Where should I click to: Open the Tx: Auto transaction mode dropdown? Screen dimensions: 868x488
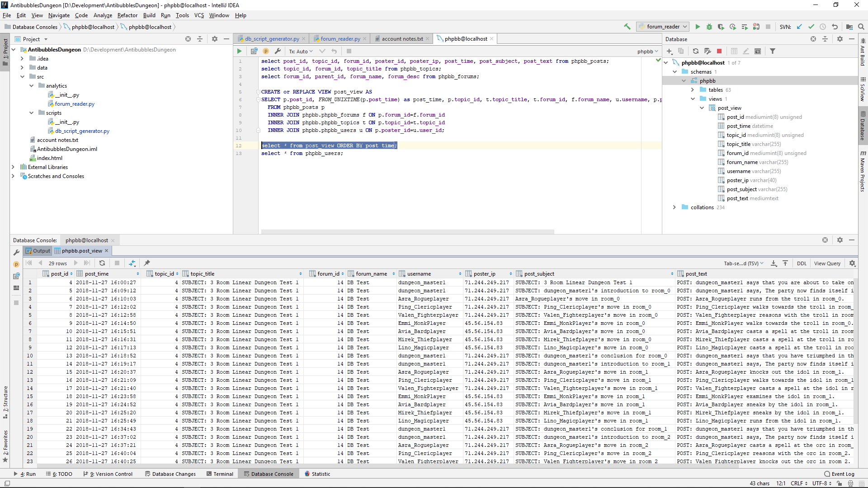pos(301,52)
